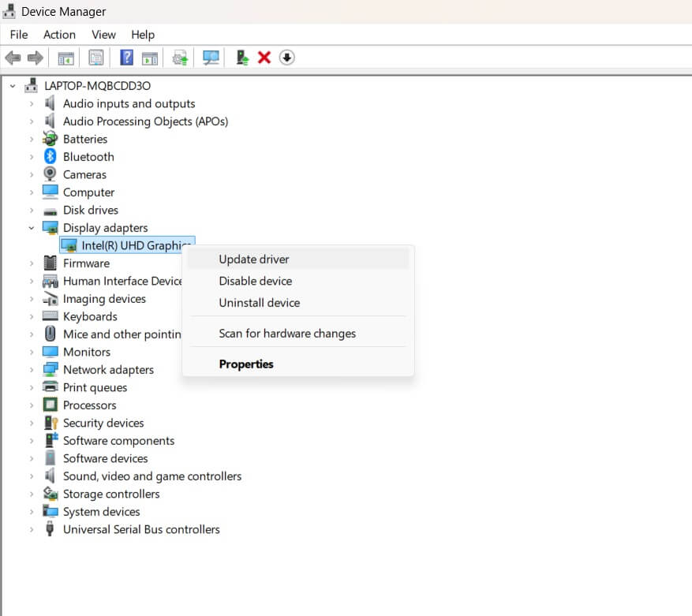
Task: Click the black circle down-arrow toolbar icon
Action: pos(287,58)
